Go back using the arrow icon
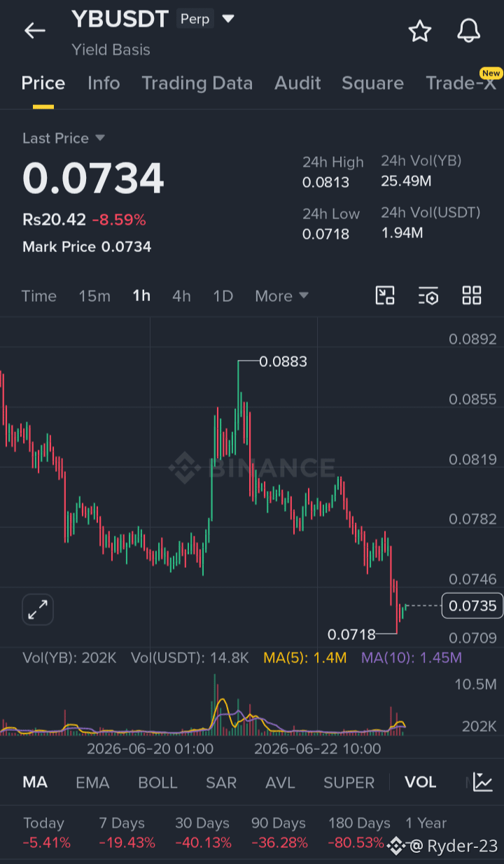504x864 pixels. click(34, 30)
